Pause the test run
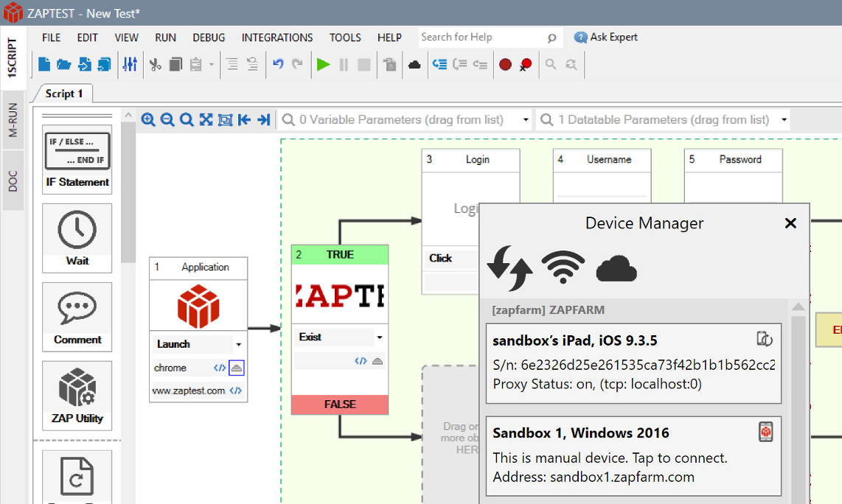Image resolution: width=842 pixels, height=504 pixels. 344,64
